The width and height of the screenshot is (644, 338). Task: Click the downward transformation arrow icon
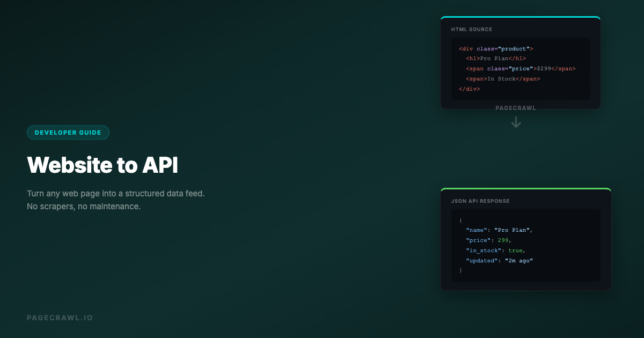pyautogui.click(x=516, y=122)
